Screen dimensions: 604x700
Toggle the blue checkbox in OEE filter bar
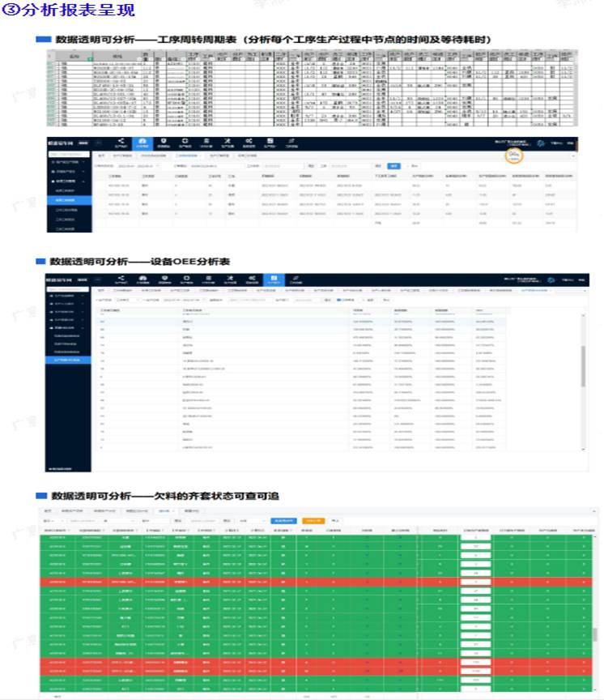click(x=338, y=300)
